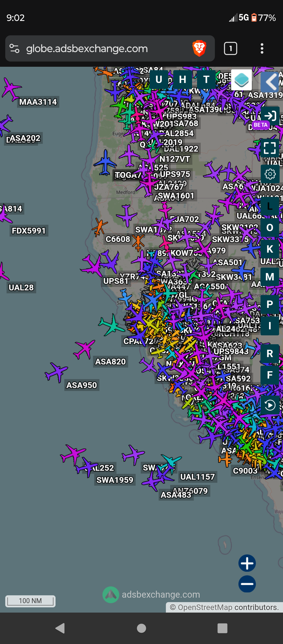Toggle the P button on right toolbar
Viewport: 283px width, 644px height.
[x=270, y=304]
